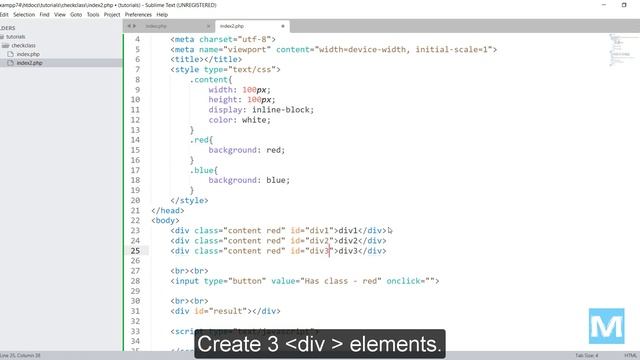Go to the previous tab using the left arrow
This screenshot has width=640, height=360.
[x=129, y=26]
